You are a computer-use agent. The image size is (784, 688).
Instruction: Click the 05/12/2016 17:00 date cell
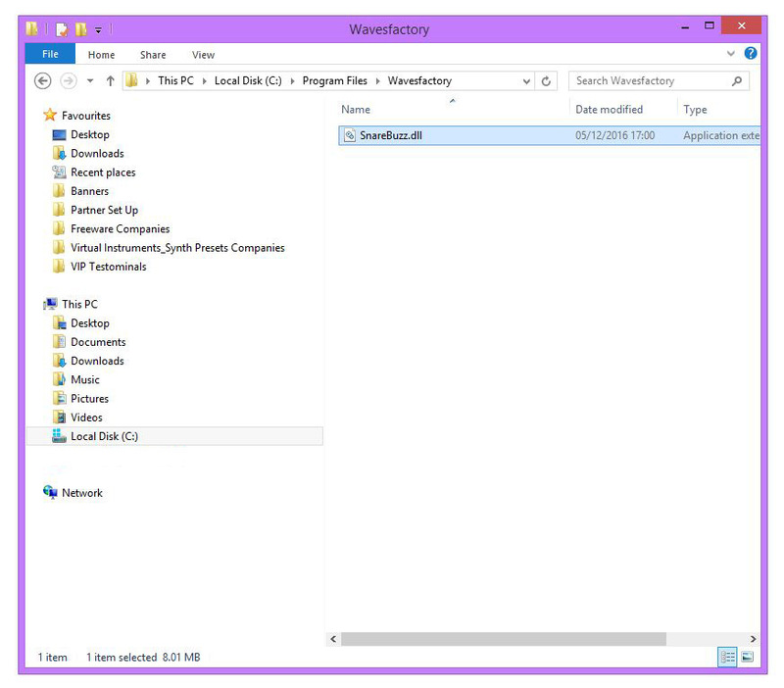pyautogui.click(x=614, y=135)
